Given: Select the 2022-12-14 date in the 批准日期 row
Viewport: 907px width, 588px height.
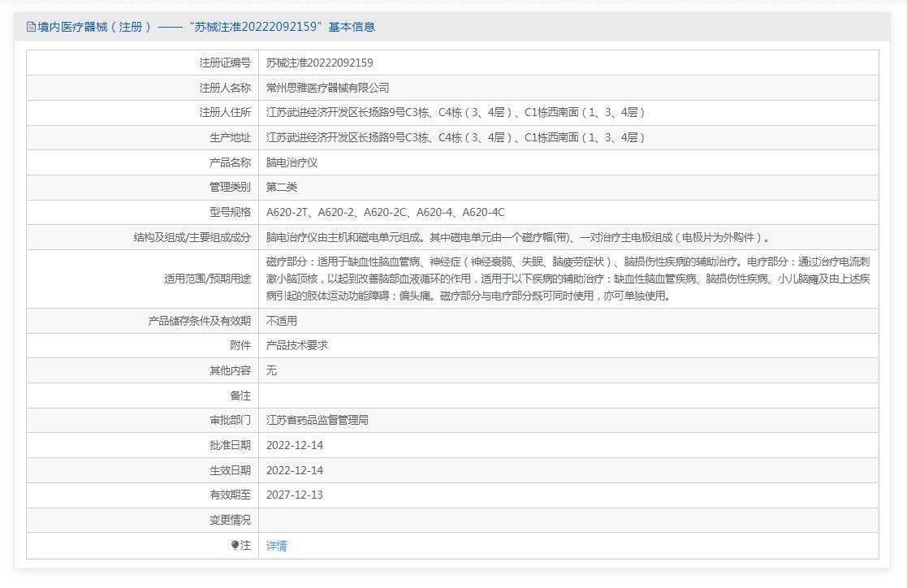Looking at the screenshot, I should click(295, 446).
